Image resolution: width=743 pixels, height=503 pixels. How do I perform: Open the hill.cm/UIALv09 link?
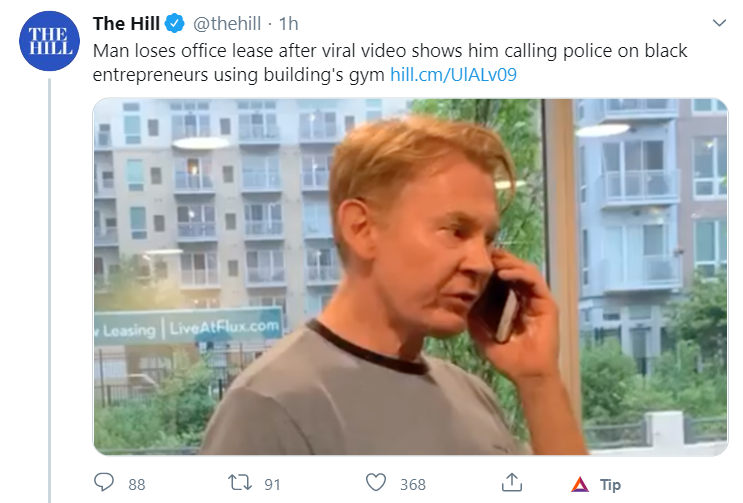[453, 75]
